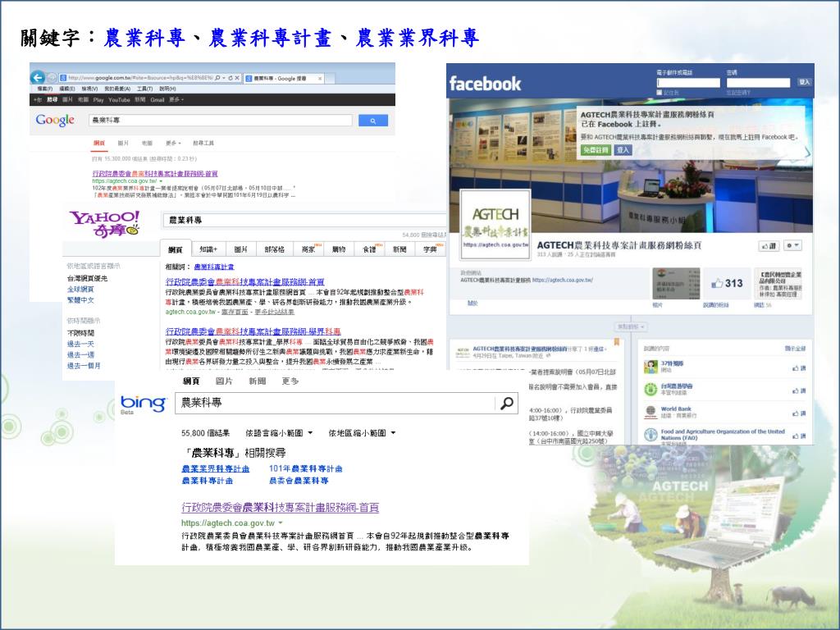
Task: Open the green URL arrow in Google result
Action: point(161,181)
